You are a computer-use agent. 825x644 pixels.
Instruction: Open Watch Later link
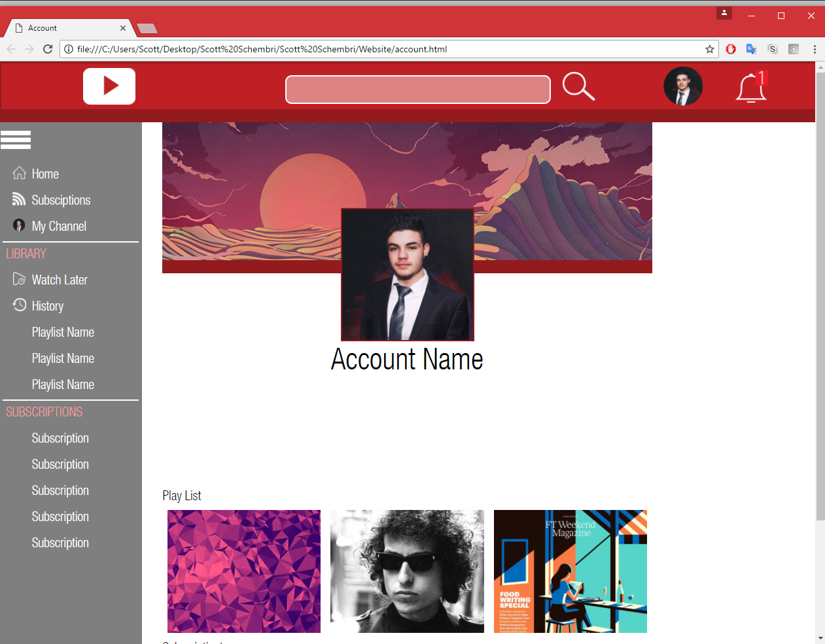60,280
